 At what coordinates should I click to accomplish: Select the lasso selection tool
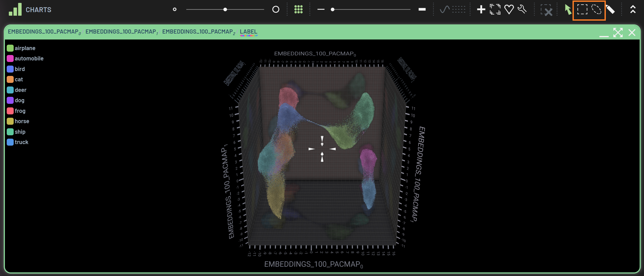click(x=596, y=10)
